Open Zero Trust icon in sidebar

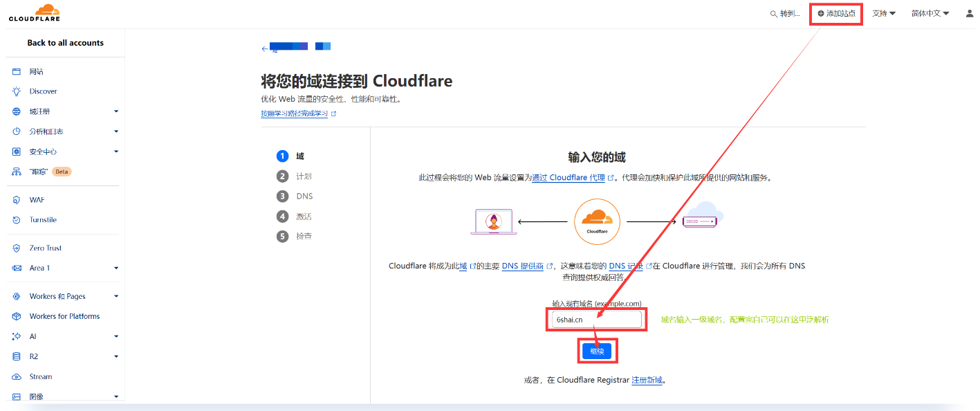(x=17, y=248)
